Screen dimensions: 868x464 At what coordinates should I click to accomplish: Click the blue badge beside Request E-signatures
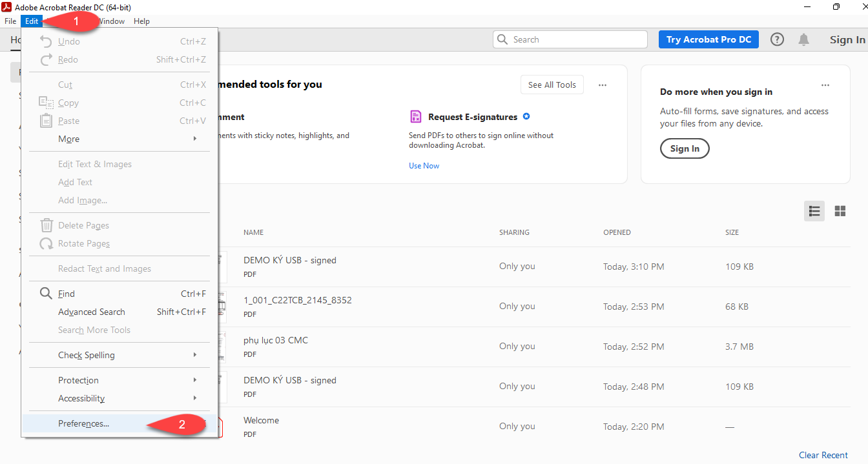pos(526,117)
